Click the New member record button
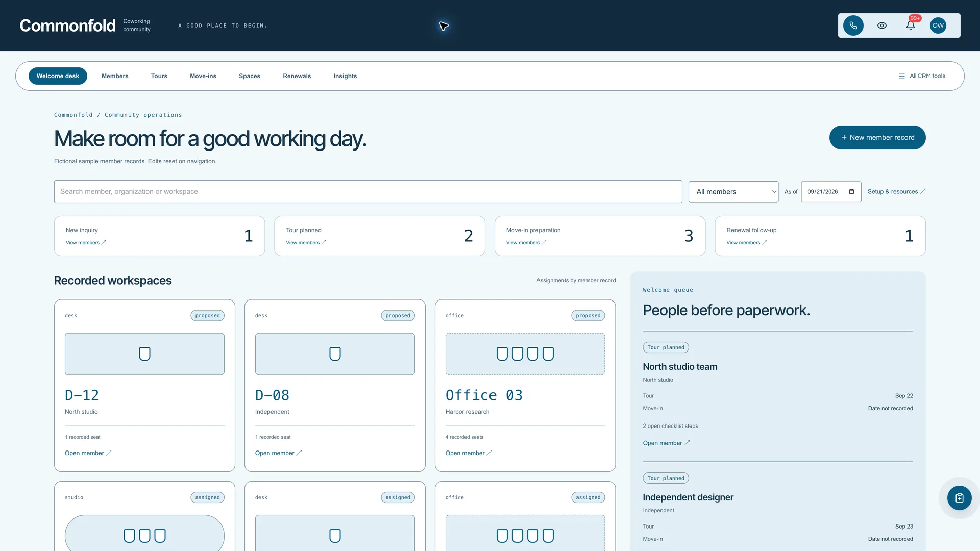Viewport: 980px width, 551px height. pos(877,138)
